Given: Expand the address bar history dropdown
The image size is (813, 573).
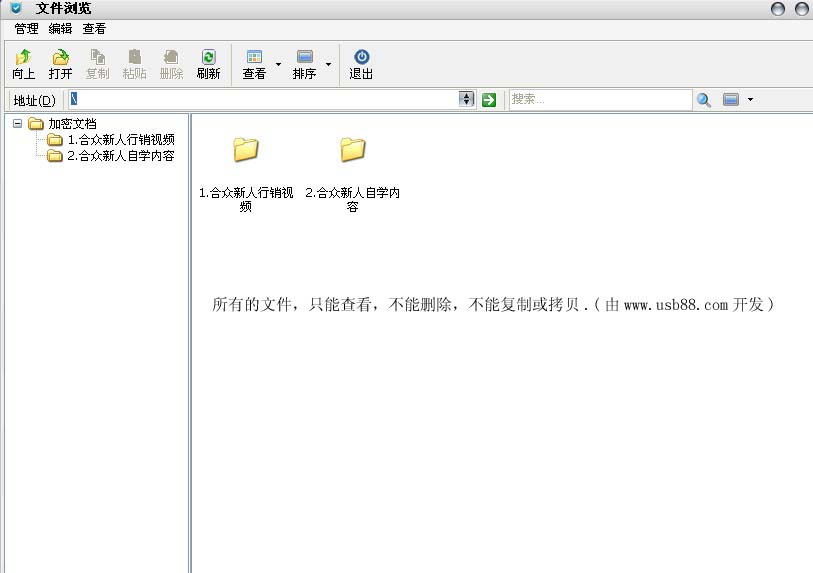Looking at the screenshot, I should pyautogui.click(x=466, y=100).
